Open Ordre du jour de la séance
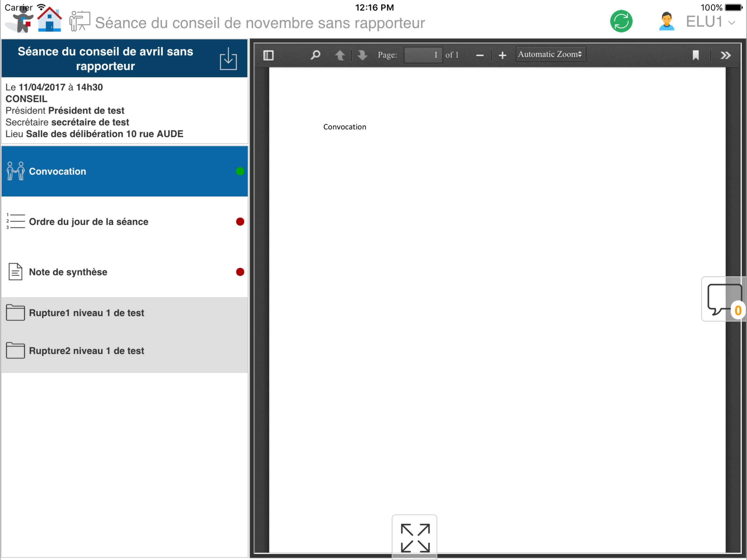 click(125, 221)
